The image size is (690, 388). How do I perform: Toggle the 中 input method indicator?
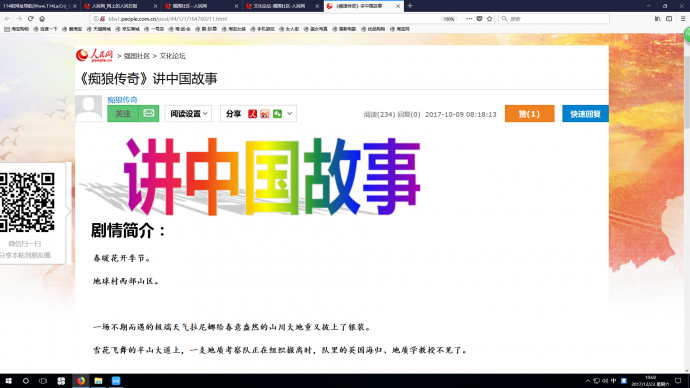(x=614, y=381)
